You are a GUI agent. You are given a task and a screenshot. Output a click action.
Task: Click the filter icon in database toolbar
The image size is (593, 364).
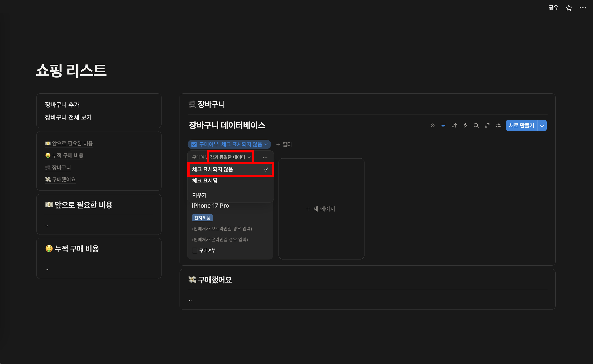443,125
